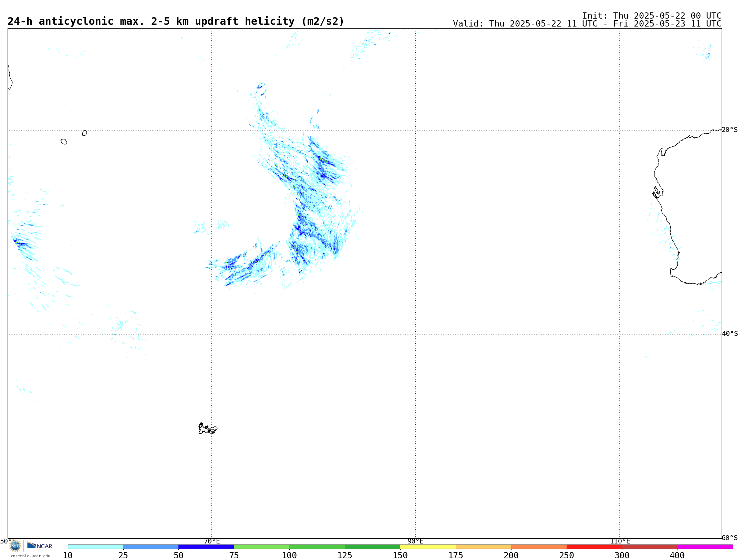Image resolution: width=744 pixels, height=560 pixels.
Task: Click the Valid time range text line
Action: [x=587, y=24]
